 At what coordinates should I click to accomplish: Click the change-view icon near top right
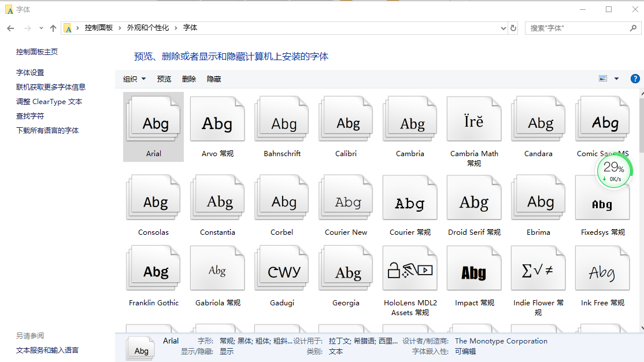coord(602,78)
